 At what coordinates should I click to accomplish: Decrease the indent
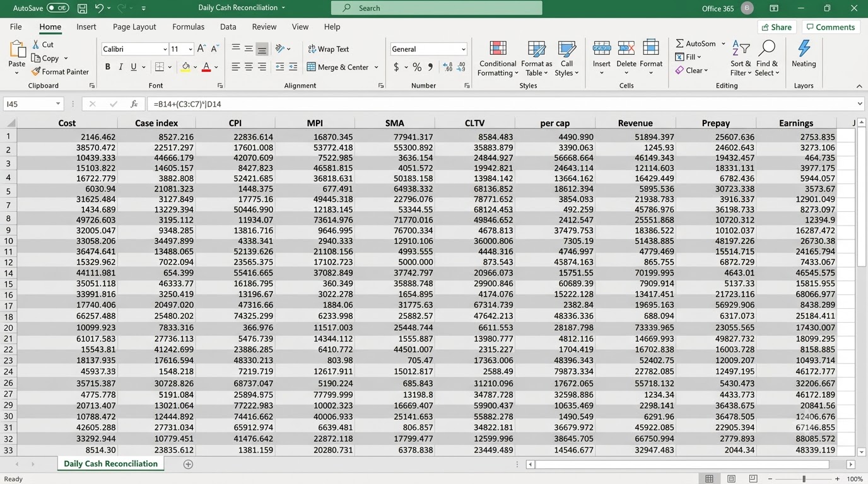coord(280,67)
